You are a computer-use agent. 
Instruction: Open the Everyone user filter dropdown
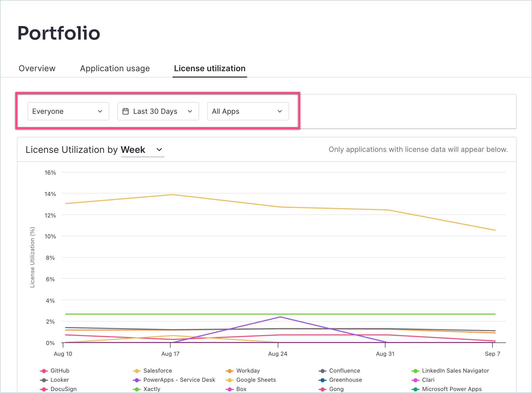pos(68,111)
